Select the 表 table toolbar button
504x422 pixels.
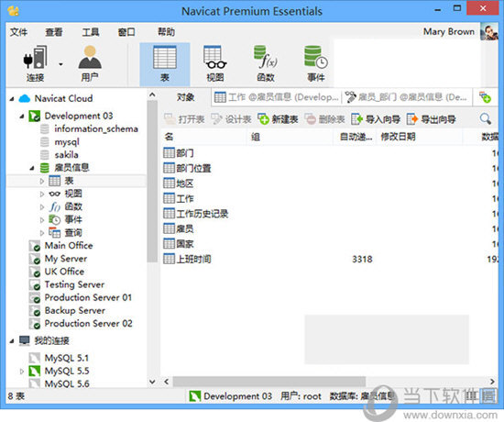(x=165, y=63)
